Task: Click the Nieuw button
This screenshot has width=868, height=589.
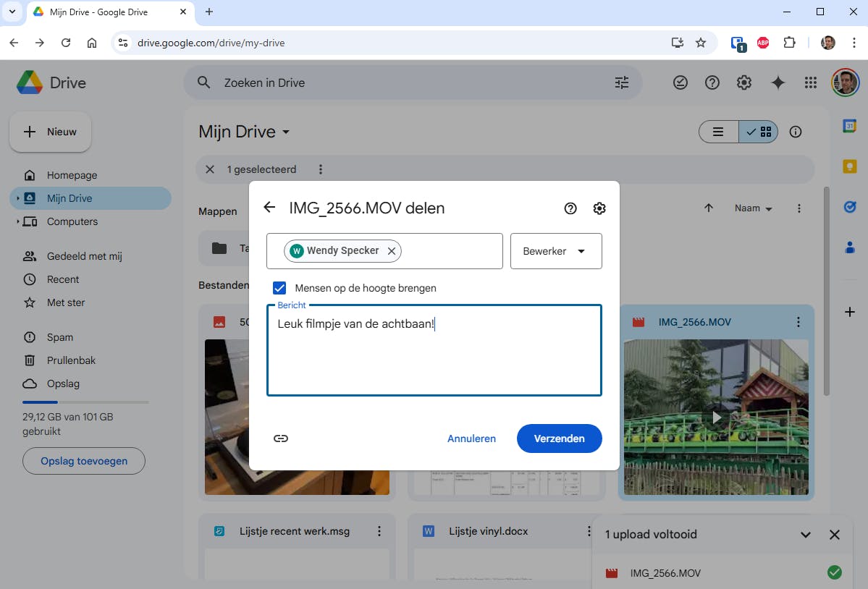Action: (51, 132)
